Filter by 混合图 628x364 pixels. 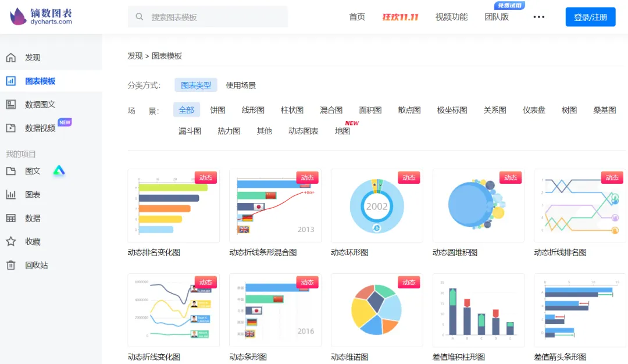[331, 110]
